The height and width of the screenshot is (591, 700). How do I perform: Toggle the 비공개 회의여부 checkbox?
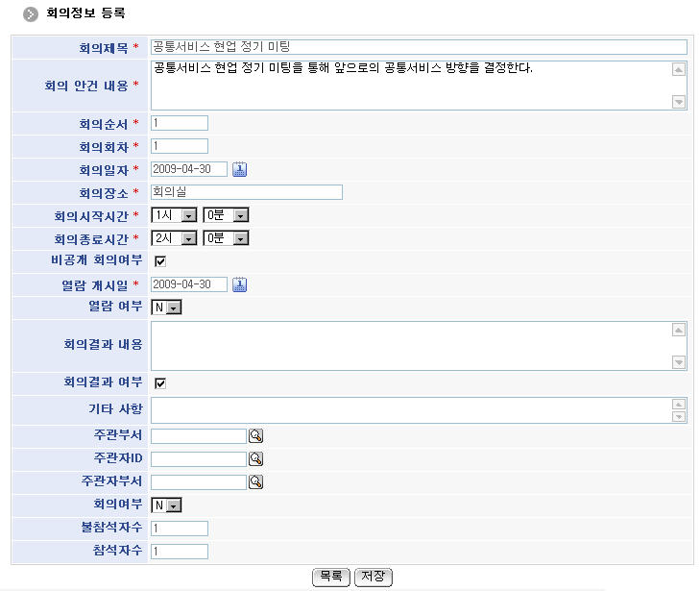point(160,261)
